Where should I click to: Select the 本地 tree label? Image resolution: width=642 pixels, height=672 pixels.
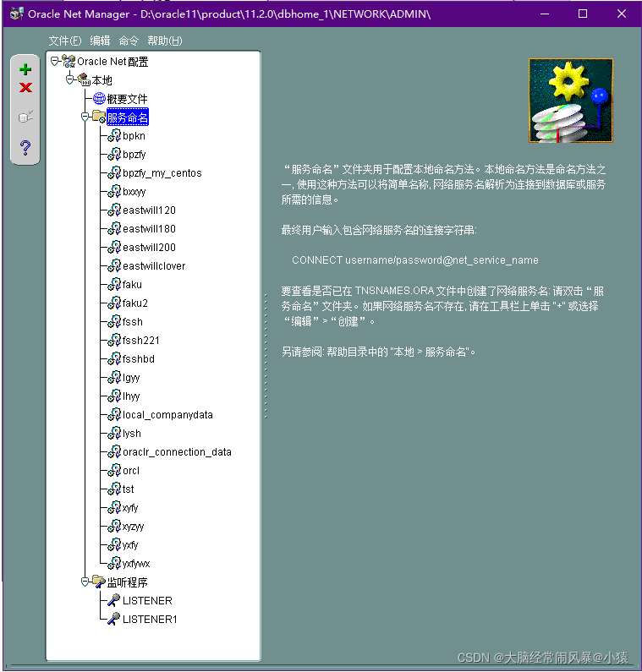tap(102, 80)
